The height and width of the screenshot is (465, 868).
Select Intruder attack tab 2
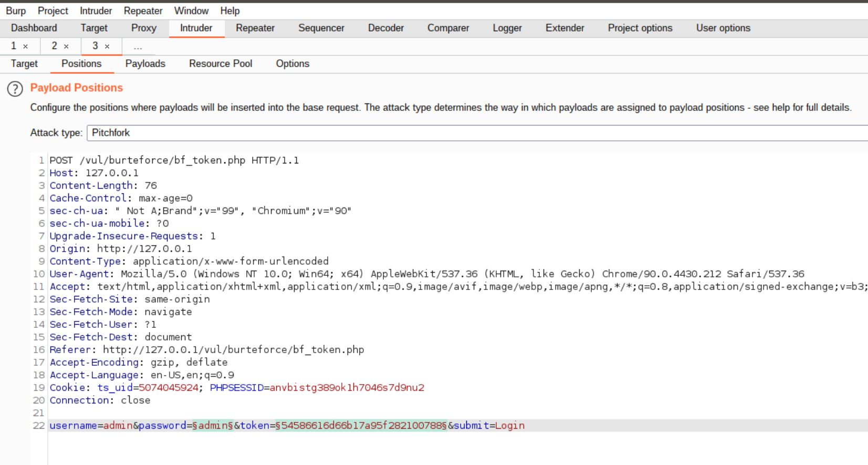pyautogui.click(x=54, y=46)
